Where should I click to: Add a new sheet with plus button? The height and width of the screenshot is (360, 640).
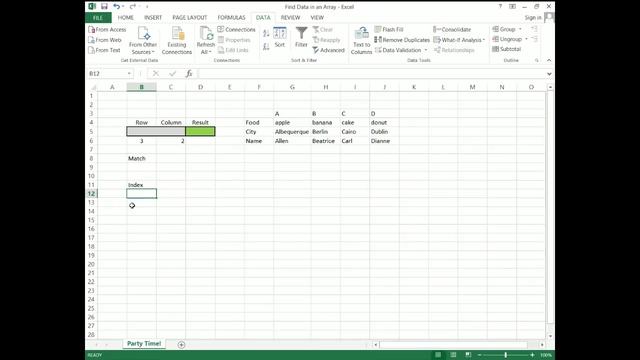tap(181, 344)
